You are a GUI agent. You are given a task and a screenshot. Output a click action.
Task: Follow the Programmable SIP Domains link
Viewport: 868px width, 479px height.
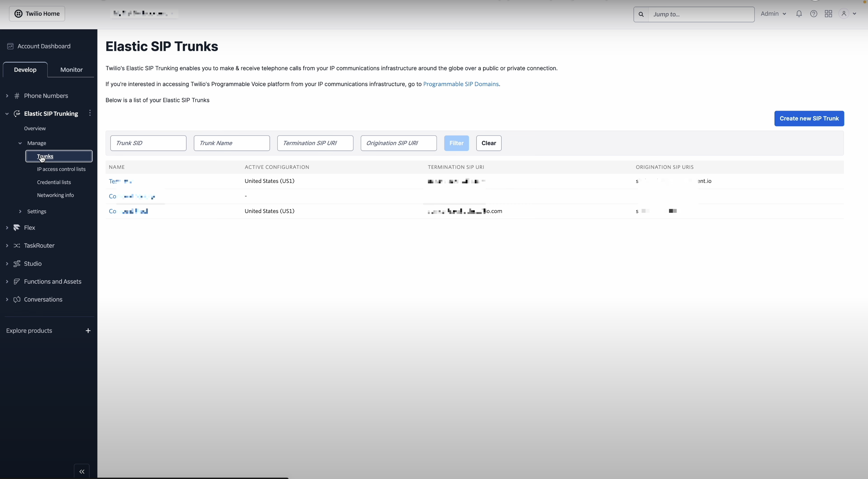tap(461, 84)
